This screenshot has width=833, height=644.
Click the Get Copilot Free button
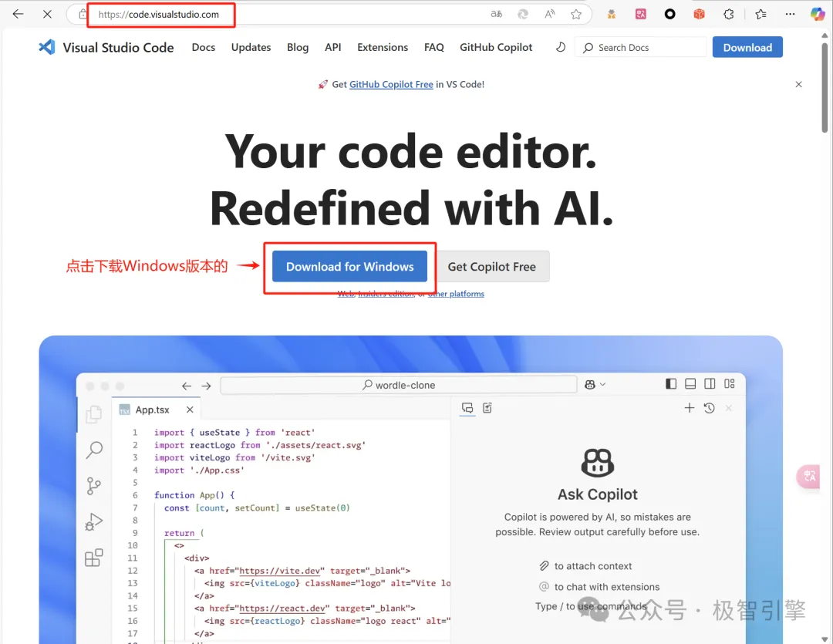tap(492, 266)
